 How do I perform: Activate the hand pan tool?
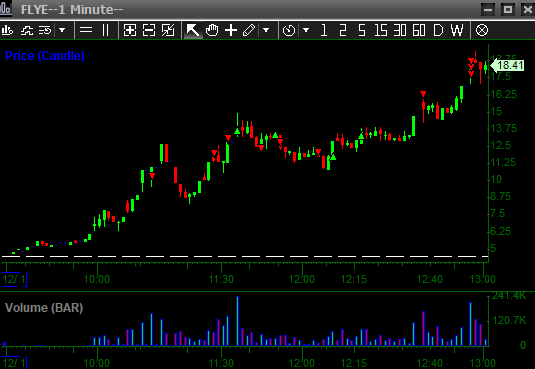coord(212,30)
